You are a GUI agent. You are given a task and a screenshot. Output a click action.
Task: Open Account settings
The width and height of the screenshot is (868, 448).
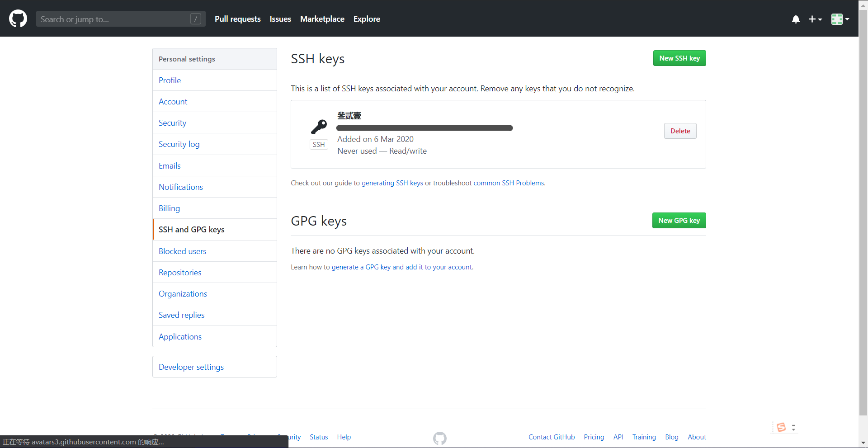215,102
